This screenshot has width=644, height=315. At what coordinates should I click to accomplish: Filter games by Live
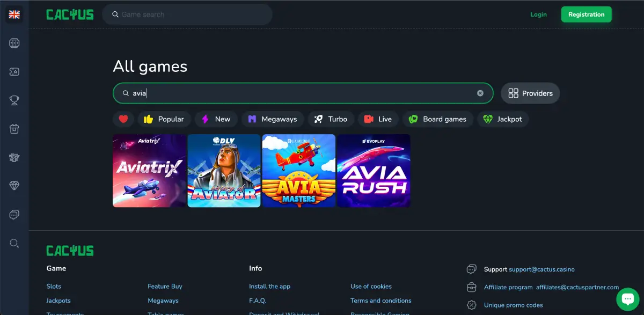(378, 119)
